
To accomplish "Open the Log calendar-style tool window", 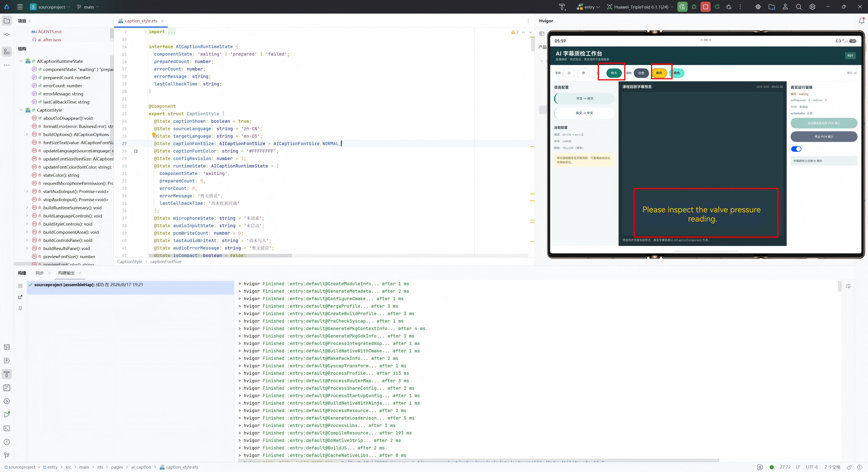I will tap(7, 387).
